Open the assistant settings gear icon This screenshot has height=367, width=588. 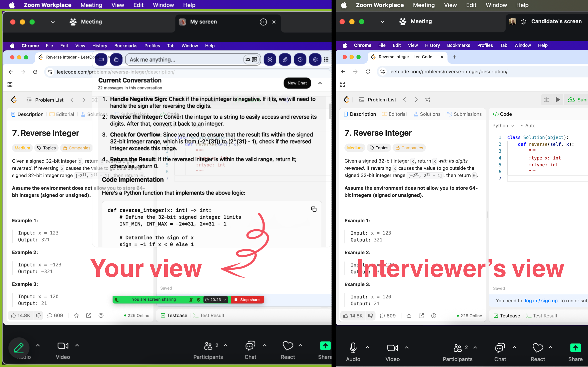(315, 60)
